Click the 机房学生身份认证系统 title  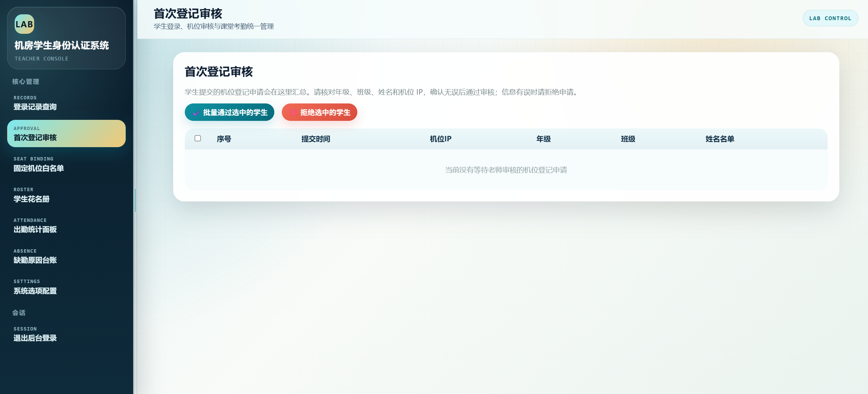62,45
